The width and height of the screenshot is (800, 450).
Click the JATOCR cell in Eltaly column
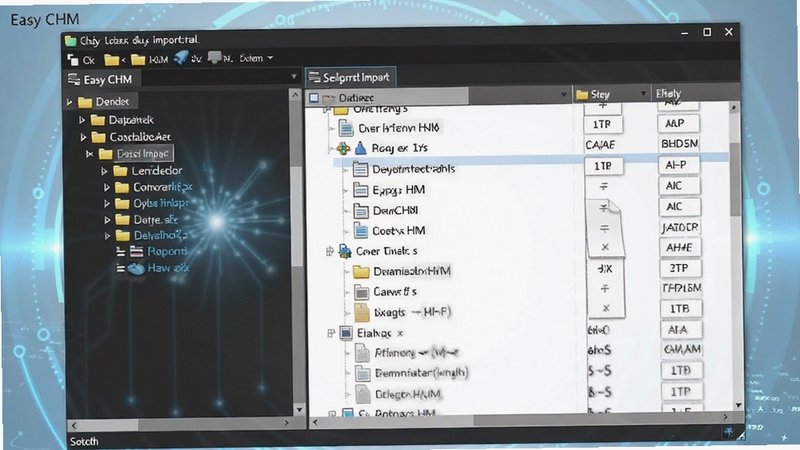click(x=680, y=227)
